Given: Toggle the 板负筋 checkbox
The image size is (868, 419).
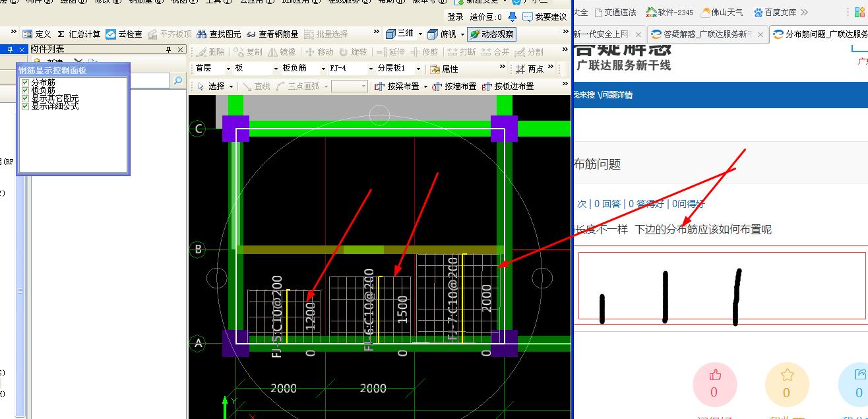Looking at the screenshot, I should [x=25, y=90].
